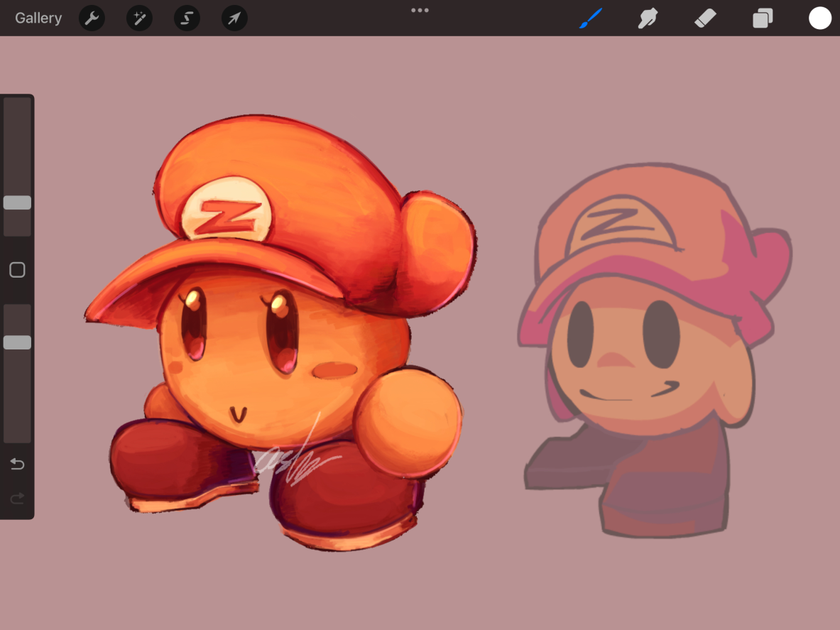Tap the three-dot multitasking menu

coord(420,11)
